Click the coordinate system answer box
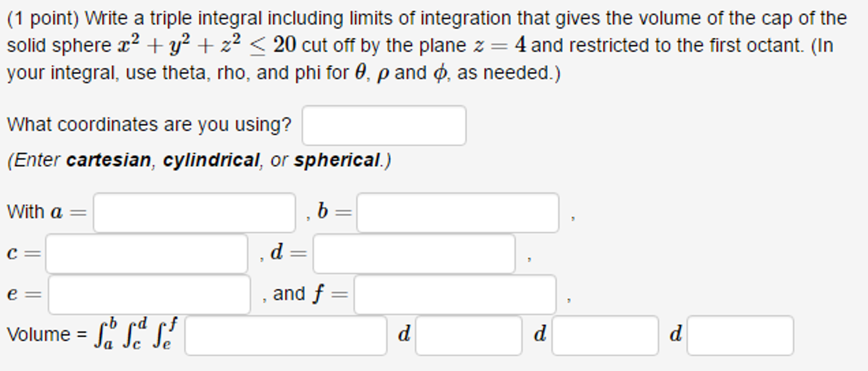Viewport: 868px width, 371px height. [383, 126]
